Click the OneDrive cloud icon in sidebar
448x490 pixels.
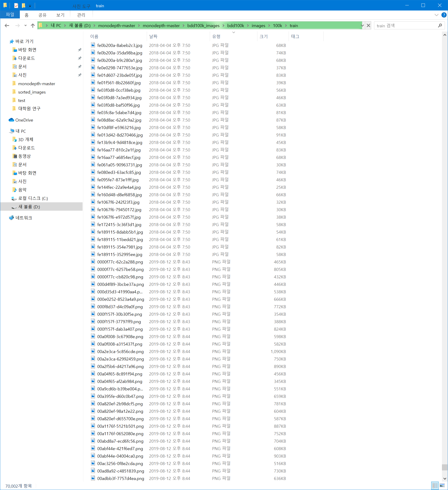coord(11,120)
